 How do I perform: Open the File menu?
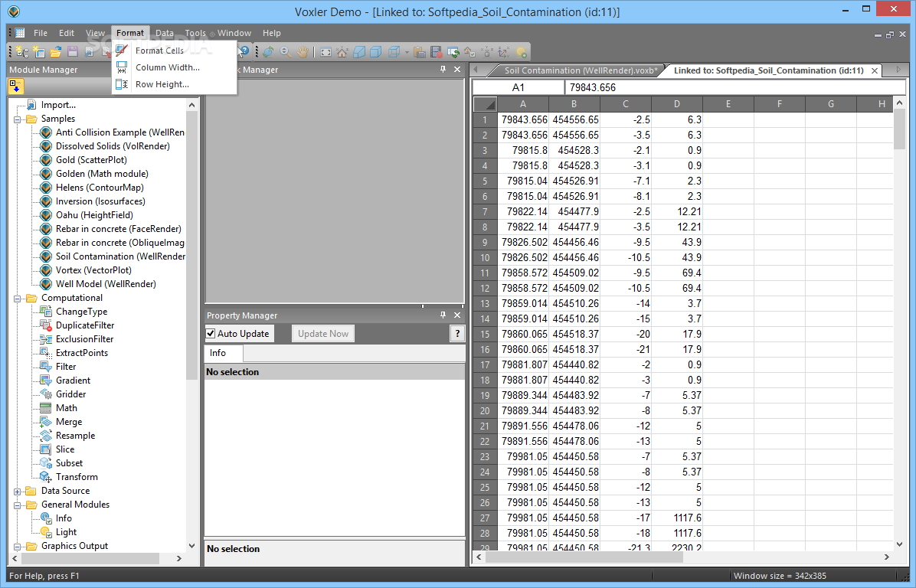pyautogui.click(x=41, y=33)
